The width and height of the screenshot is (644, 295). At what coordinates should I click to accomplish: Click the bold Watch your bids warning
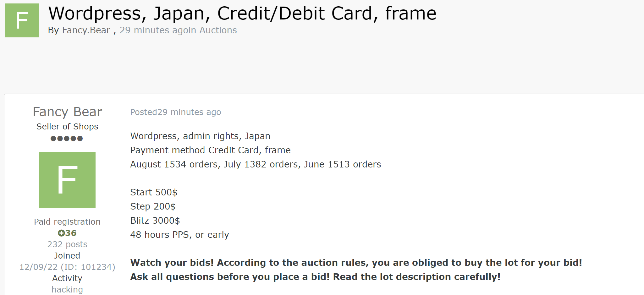click(x=356, y=263)
